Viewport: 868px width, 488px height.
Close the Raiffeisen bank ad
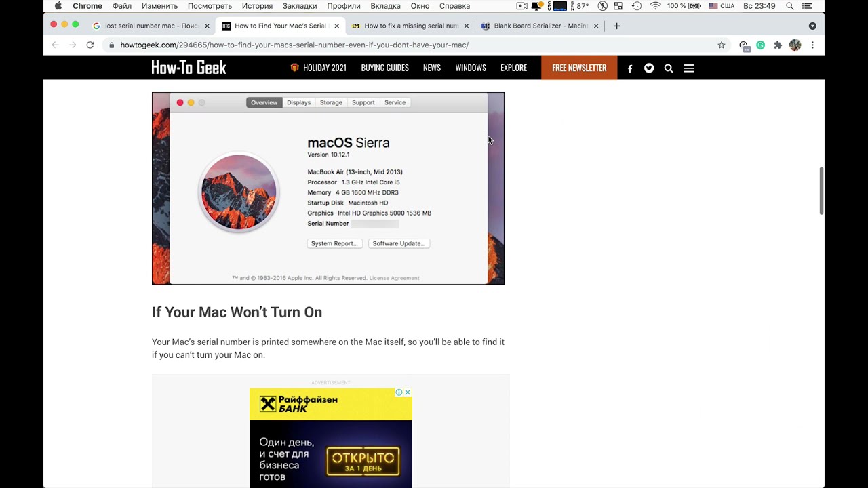[x=408, y=392]
